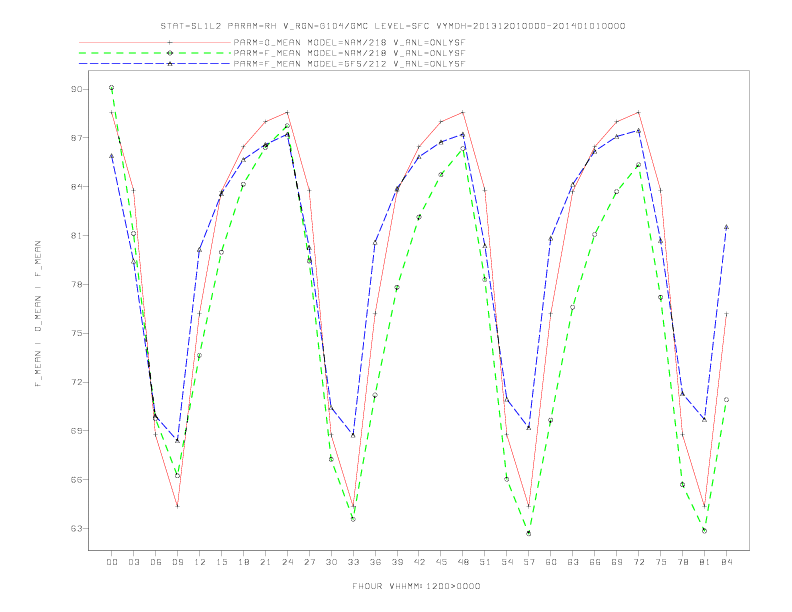Viewport: 792px width, 612px height.
Task: Click the x-axis tick label 09
Action: pos(177,562)
